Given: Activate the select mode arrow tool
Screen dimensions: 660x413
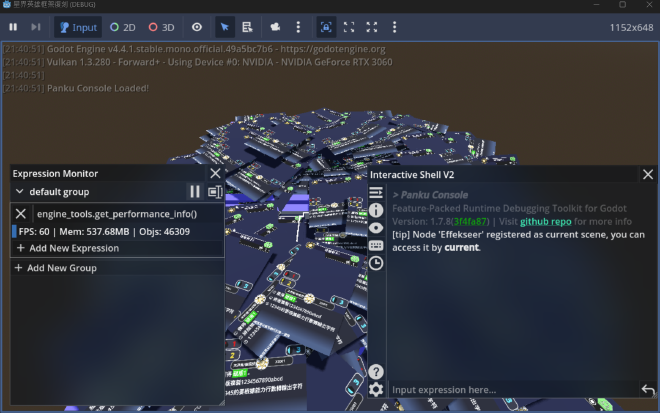Looking at the screenshot, I should pyautogui.click(x=225, y=27).
